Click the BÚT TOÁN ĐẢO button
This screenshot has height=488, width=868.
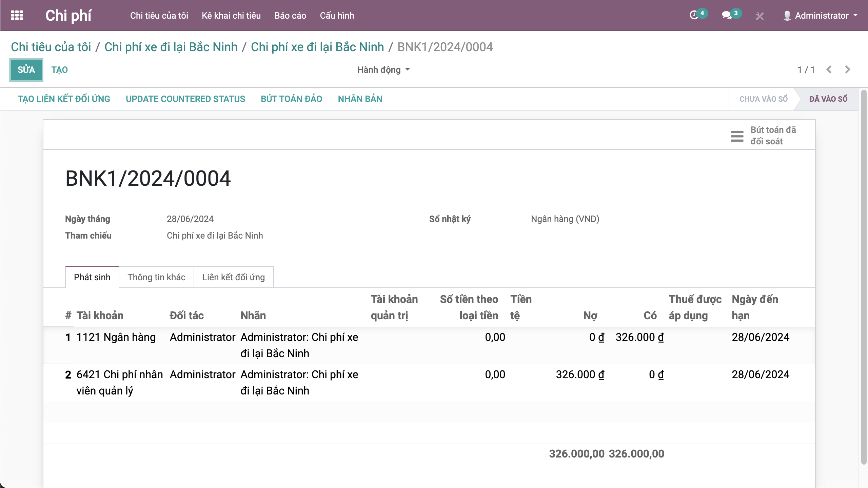click(291, 99)
